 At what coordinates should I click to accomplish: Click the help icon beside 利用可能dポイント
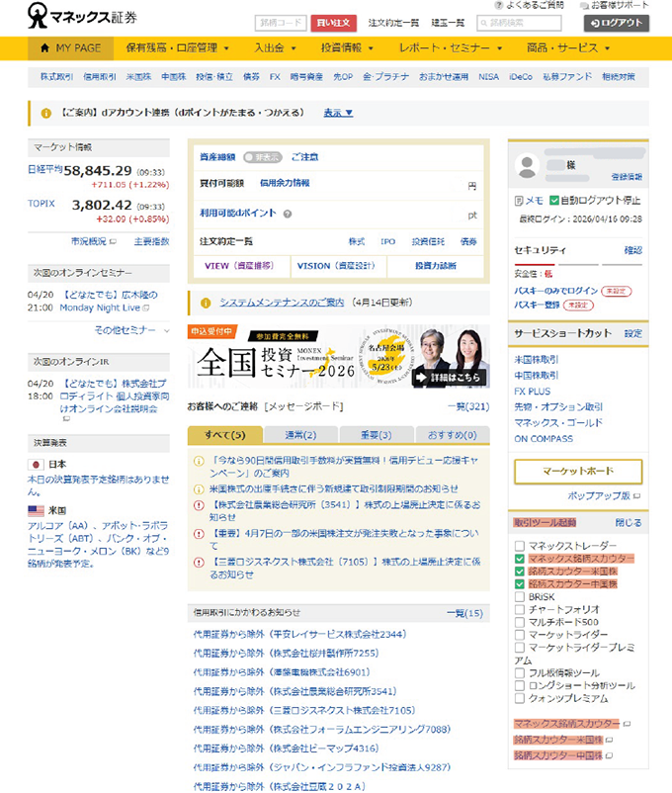point(288,214)
